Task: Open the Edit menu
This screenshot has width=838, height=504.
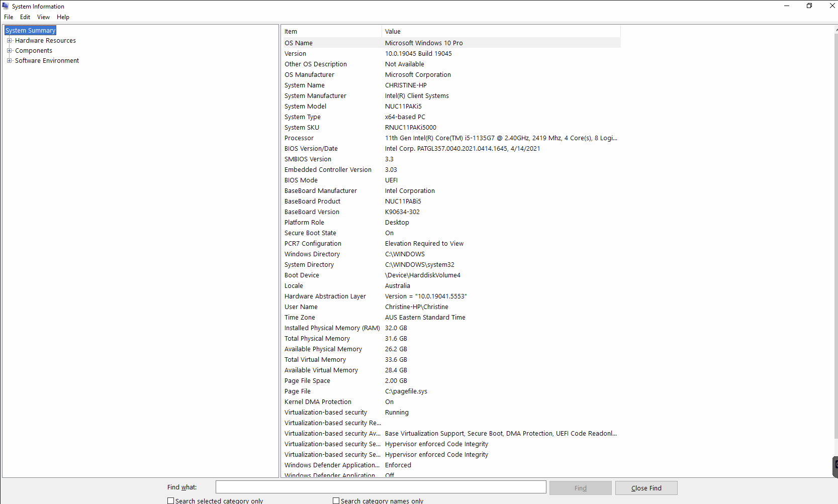Action: pyautogui.click(x=25, y=17)
